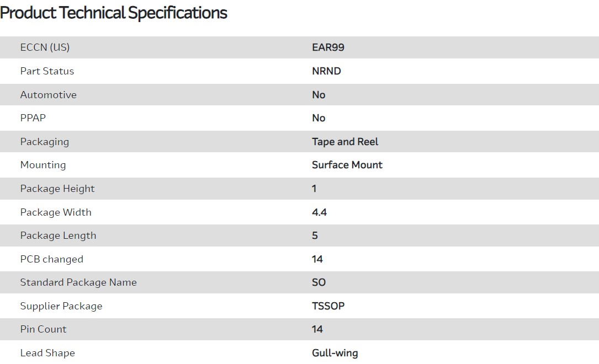The image size is (599, 364).
Task: Click the Product Technical Specifications heading
Action: [x=114, y=13]
